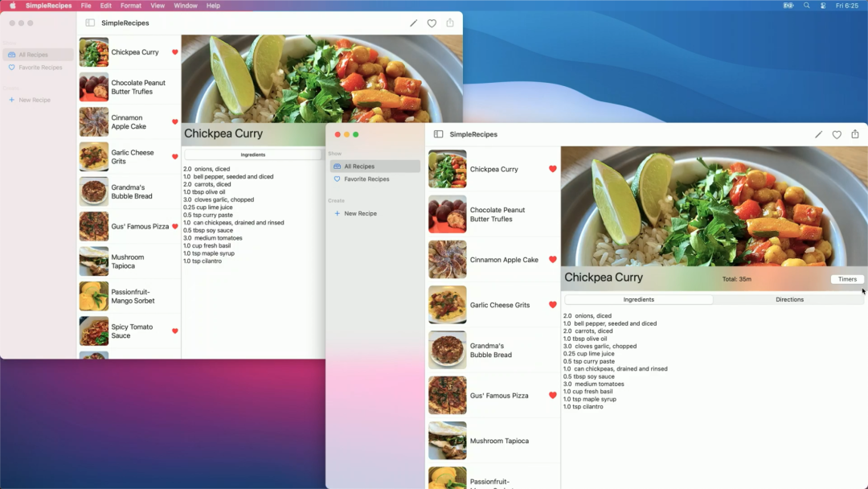
Task: Click the share icon in front window toolbar
Action: 855,134
